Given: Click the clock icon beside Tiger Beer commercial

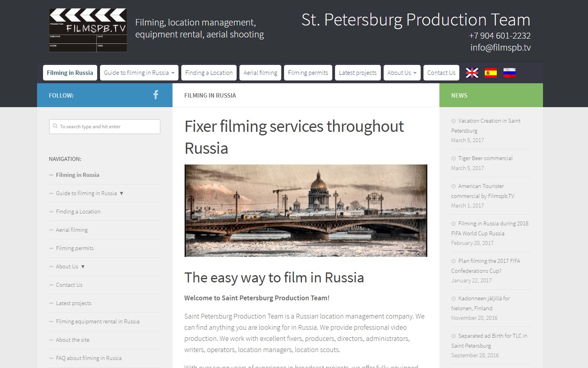Looking at the screenshot, I should pyautogui.click(x=453, y=159).
